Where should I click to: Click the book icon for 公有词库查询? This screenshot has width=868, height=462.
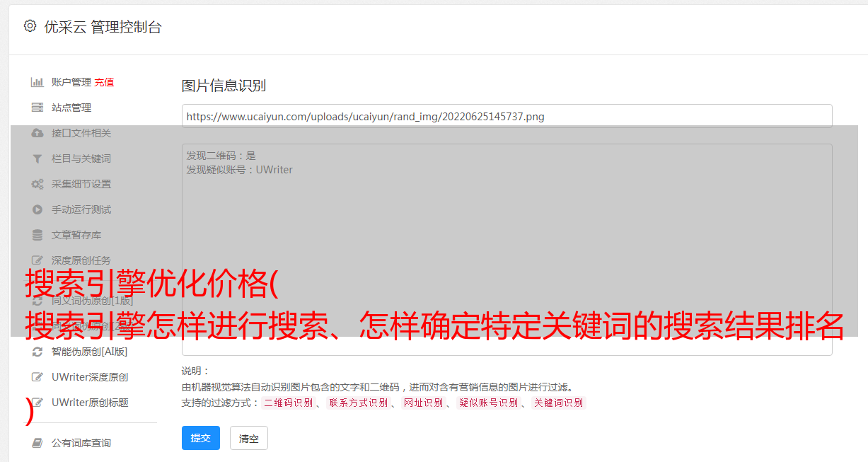tap(37, 443)
